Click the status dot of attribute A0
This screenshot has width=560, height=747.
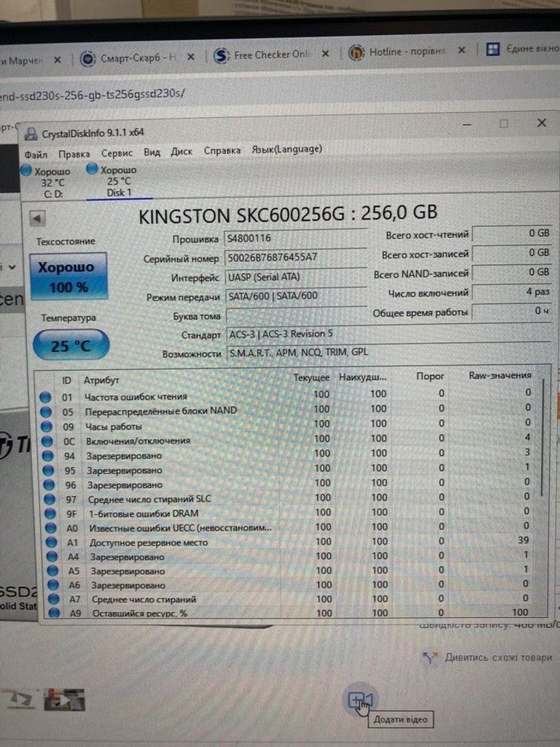click(x=51, y=528)
